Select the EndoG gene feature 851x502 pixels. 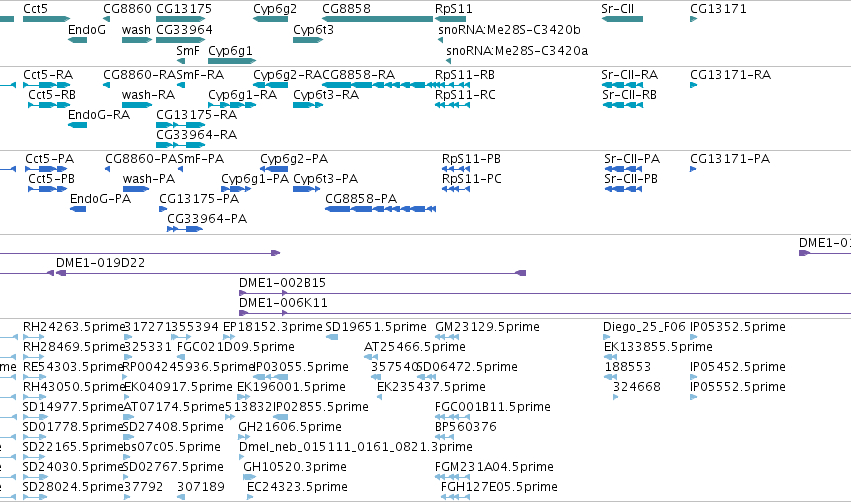pos(77,40)
